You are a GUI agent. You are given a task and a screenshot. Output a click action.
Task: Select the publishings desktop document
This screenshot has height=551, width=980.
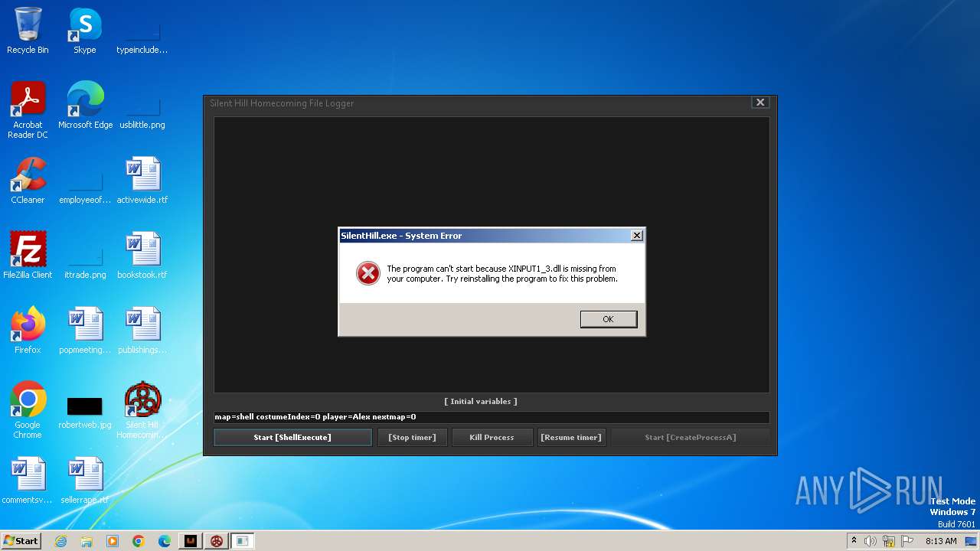tap(142, 331)
